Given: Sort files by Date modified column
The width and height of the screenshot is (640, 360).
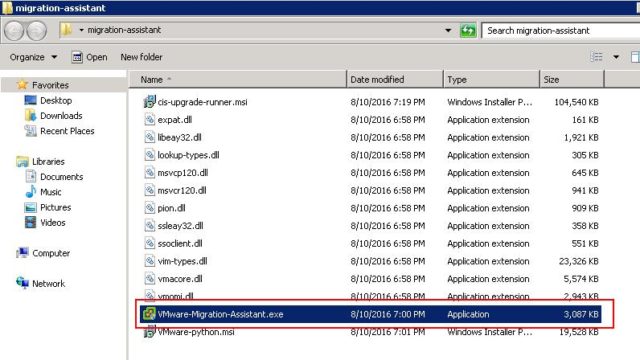Looking at the screenshot, I should [395, 80].
